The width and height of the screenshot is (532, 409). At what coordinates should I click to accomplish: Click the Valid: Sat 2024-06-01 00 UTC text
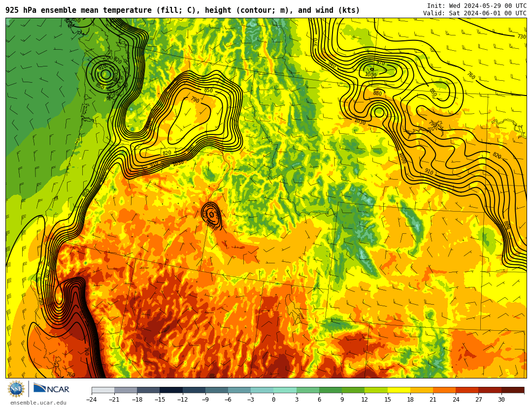[475, 13]
